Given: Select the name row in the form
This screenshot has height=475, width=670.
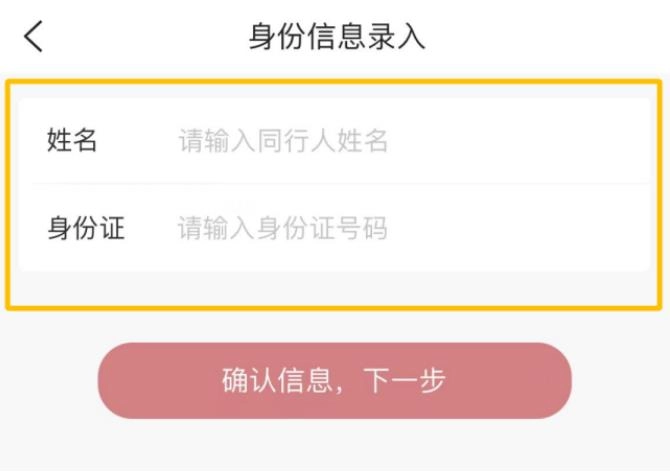Looking at the screenshot, I should coord(335,141).
